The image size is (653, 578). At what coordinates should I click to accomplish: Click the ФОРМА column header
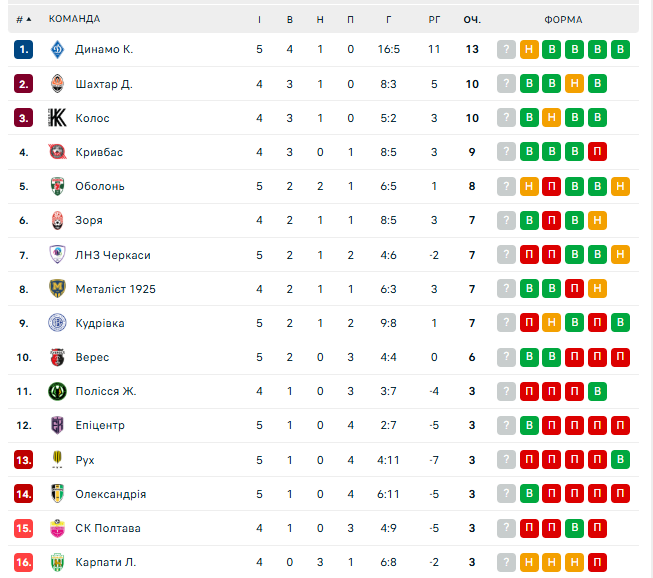coord(564,19)
